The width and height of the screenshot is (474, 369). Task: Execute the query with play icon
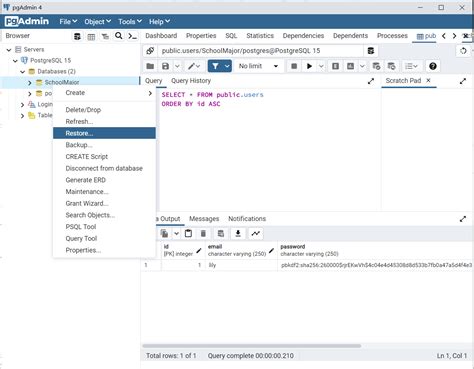point(309,66)
